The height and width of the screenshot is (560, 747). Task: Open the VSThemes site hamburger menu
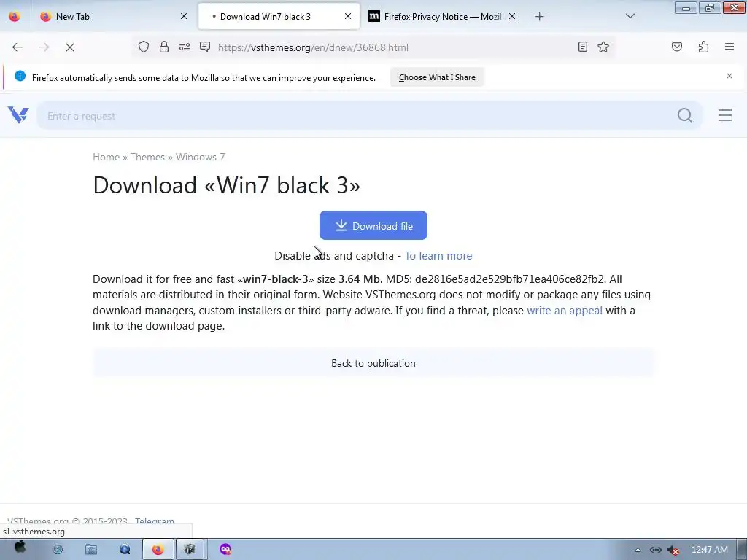click(x=724, y=115)
